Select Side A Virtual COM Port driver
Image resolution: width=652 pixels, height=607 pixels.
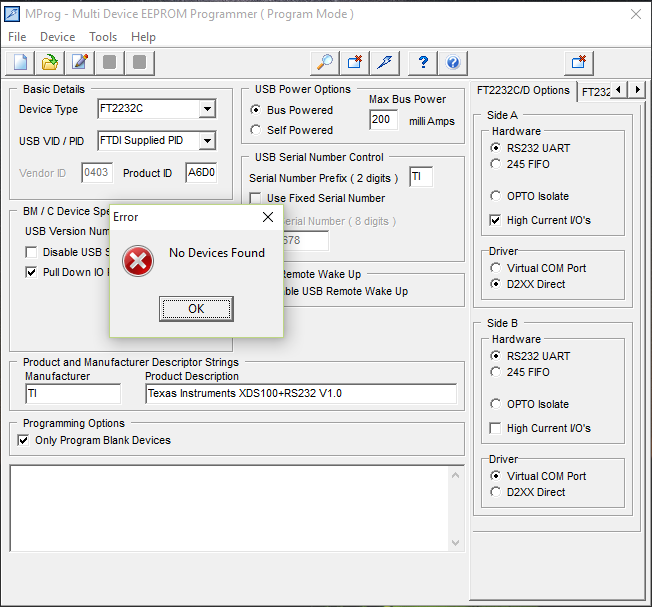[495, 268]
